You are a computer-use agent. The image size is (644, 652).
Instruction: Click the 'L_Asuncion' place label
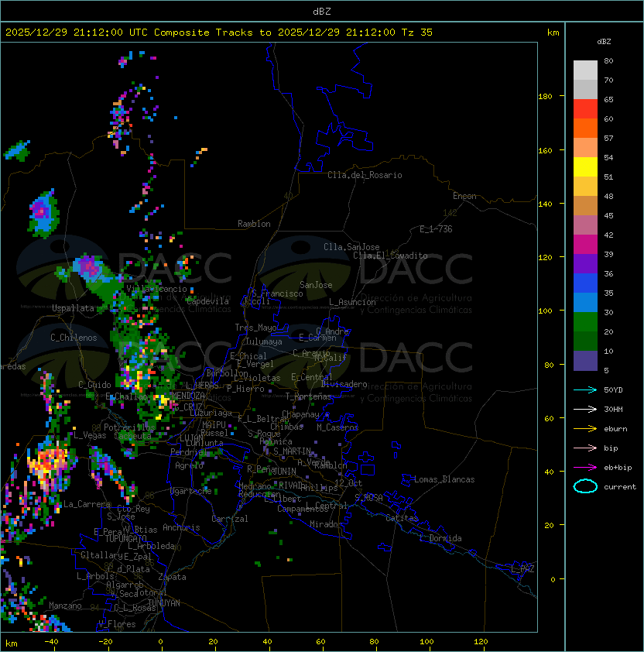(x=352, y=302)
